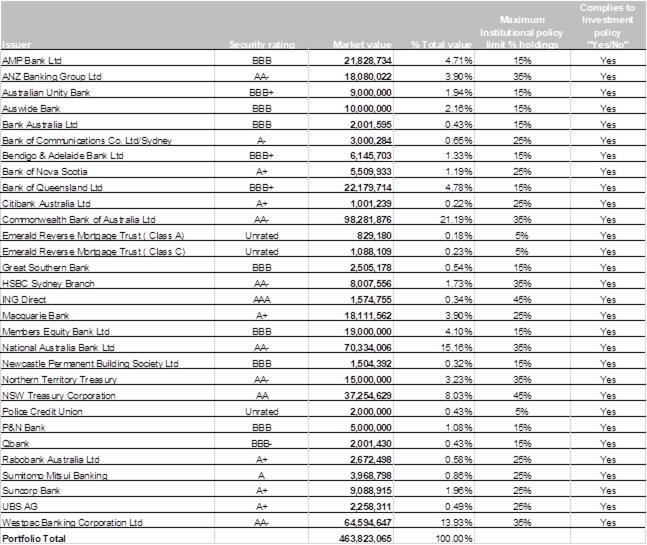Click the 15.16% total value cell

click(456, 348)
